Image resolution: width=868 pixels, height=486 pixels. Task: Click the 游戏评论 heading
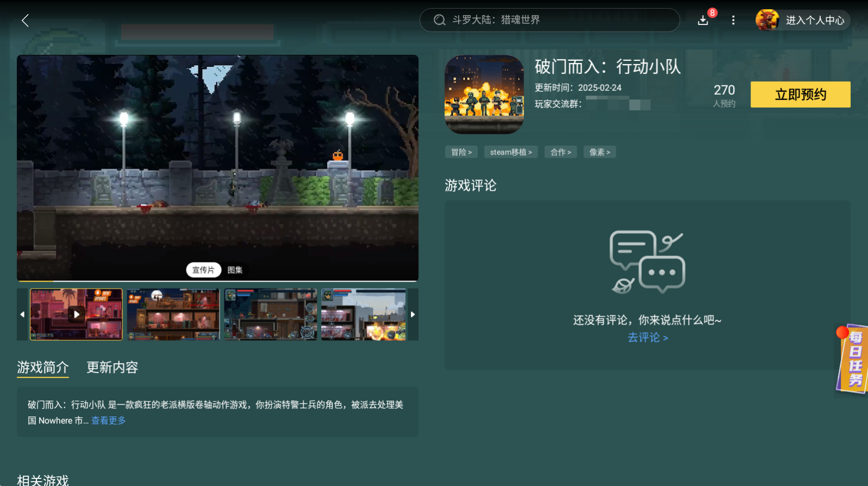tap(471, 186)
